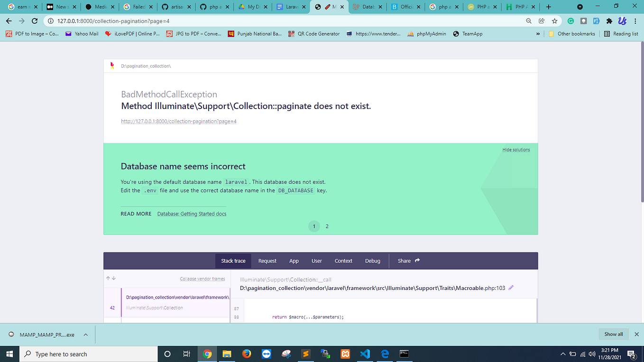Click the Task View icon on taskbar
Screen dimensions: 644x362
point(186,353)
